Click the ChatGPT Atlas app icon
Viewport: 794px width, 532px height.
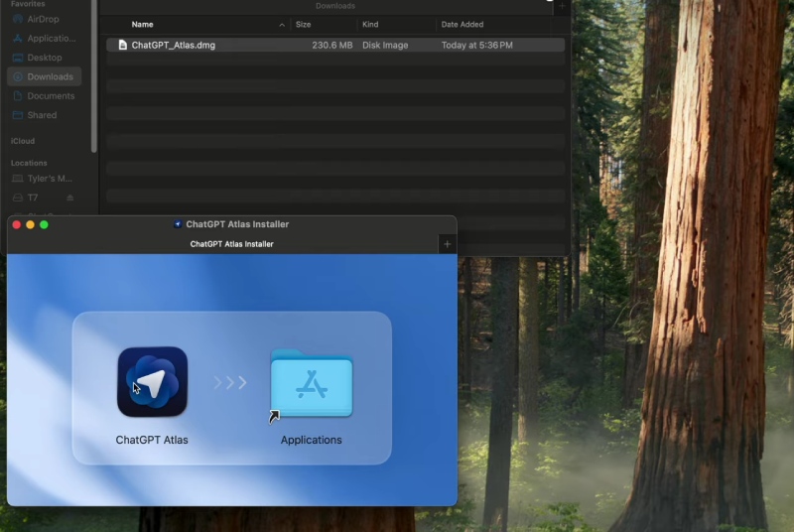(152, 382)
